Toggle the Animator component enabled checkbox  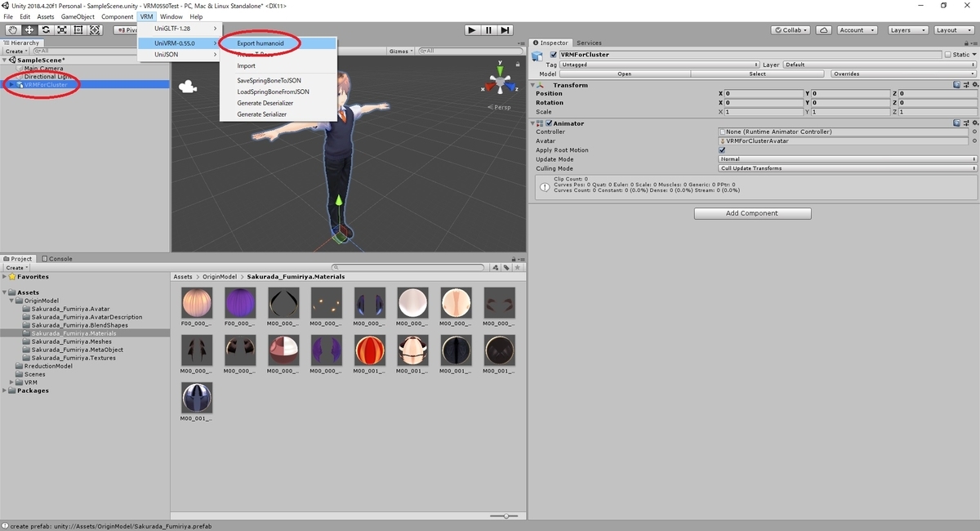coord(550,123)
